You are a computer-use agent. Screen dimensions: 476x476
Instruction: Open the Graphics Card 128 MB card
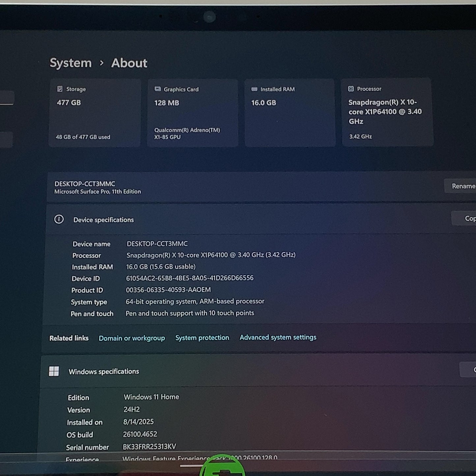coord(192,113)
